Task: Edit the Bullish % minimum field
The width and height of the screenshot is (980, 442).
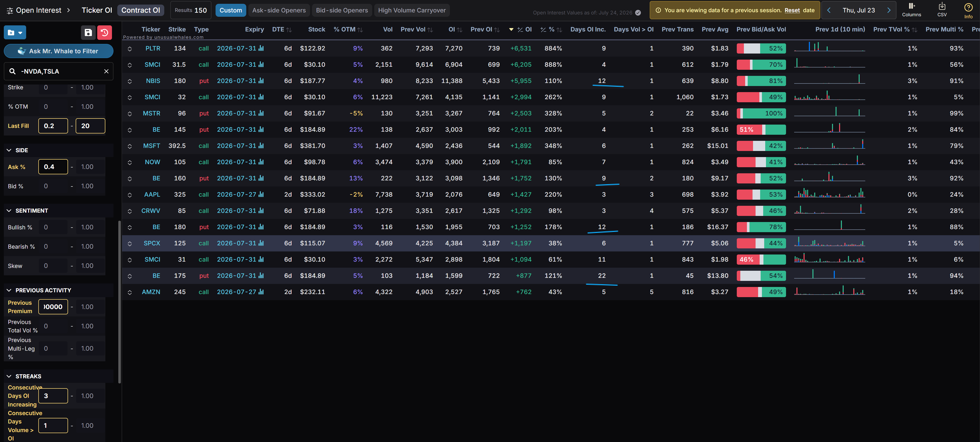Action: [53, 227]
